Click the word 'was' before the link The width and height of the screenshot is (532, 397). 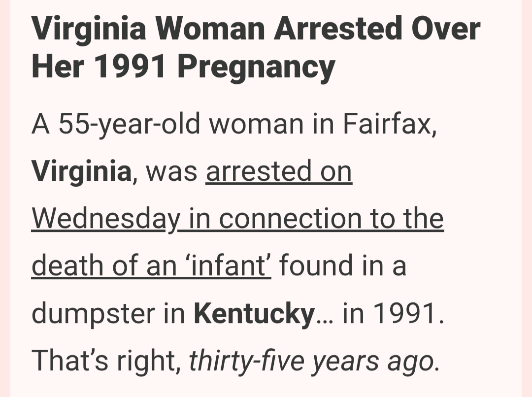(x=172, y=172)
